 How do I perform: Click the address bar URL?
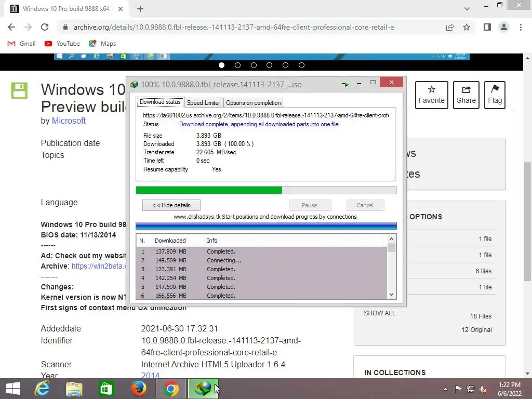coord(234,27)
